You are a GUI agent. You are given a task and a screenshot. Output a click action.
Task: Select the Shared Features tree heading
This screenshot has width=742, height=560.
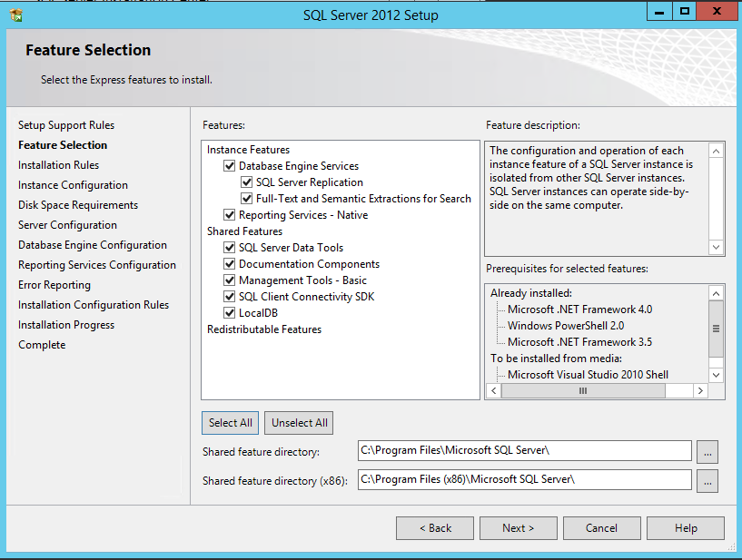pyautogui.click(x=244, y=231)
